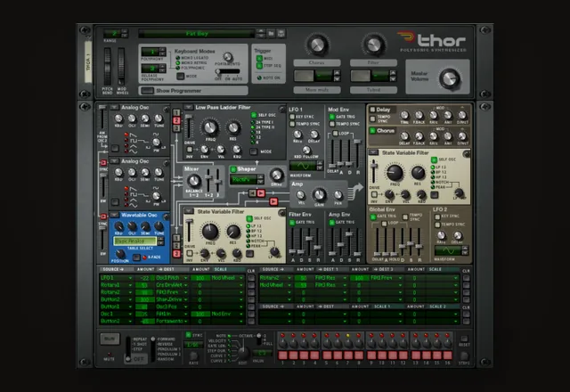This screenshot has width=570, height=392.
Task: Click the Amp Gain knob
Action: point(319,194)
